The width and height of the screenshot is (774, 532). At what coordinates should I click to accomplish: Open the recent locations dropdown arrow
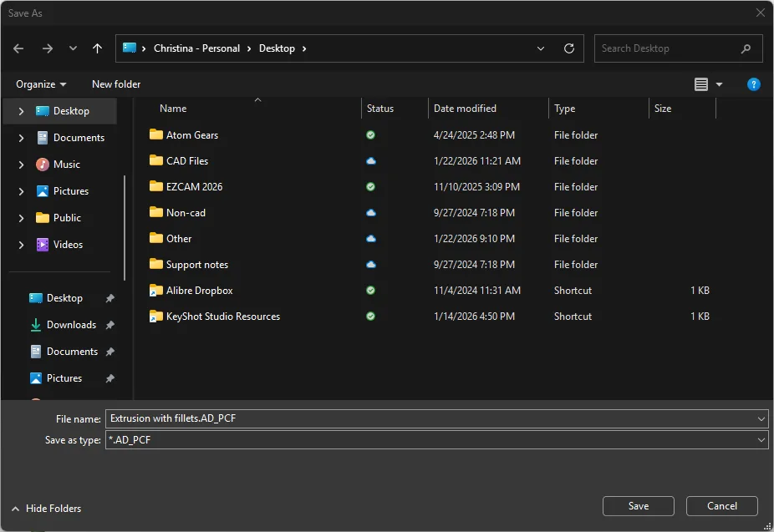(x=73, y=48)
